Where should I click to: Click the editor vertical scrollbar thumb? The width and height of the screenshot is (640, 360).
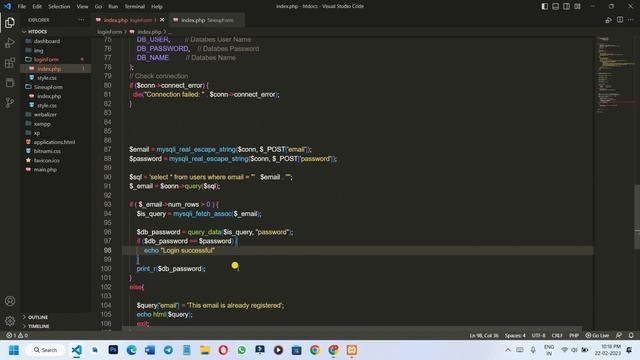637,217
